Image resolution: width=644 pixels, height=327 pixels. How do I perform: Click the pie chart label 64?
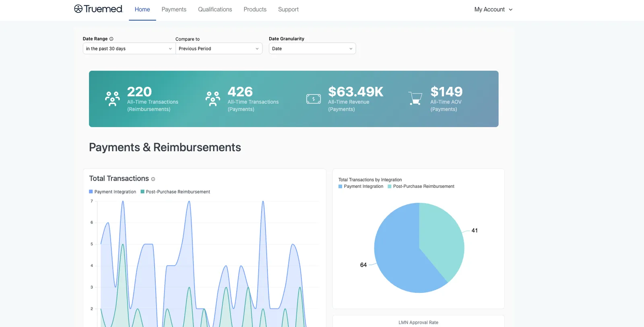[x=363, y=265]
